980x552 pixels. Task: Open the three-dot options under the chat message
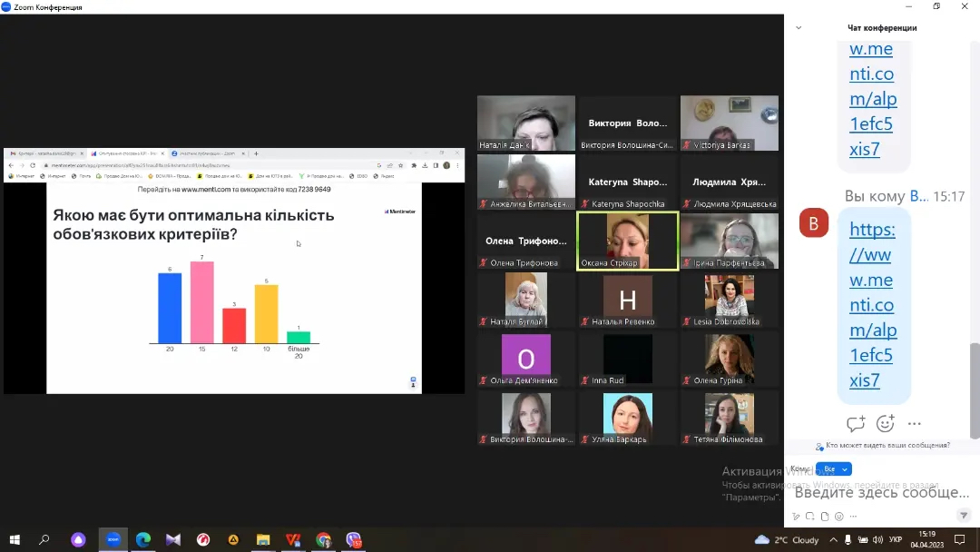[x=914, y=424]
